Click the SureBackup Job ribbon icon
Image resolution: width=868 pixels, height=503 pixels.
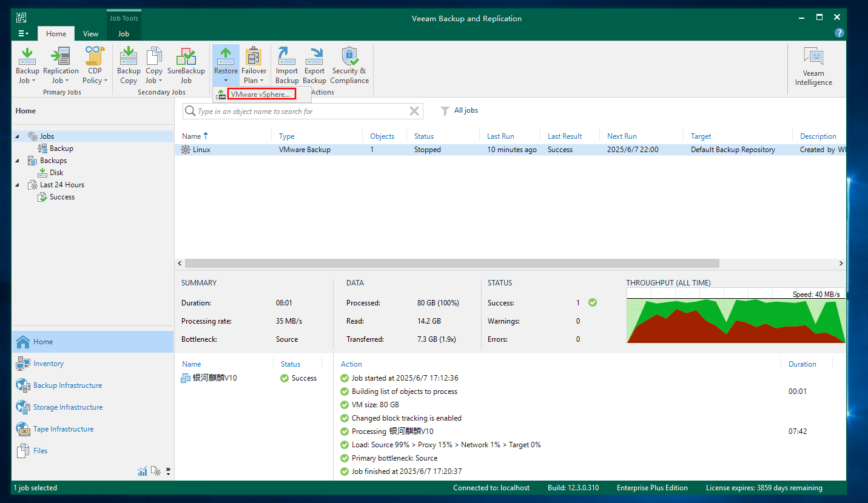pyautogui.click(x=186, y=65)
